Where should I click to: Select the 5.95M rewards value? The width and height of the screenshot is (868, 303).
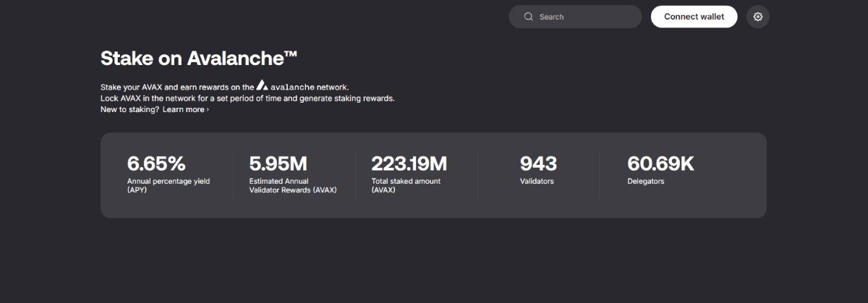point(278,163)
